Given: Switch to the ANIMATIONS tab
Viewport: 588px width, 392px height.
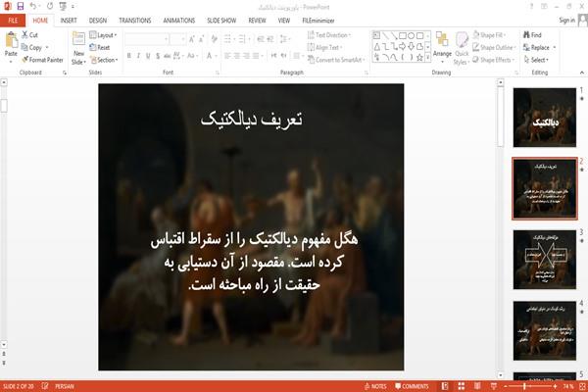Looking at the screenshot, I should [179, 21].
